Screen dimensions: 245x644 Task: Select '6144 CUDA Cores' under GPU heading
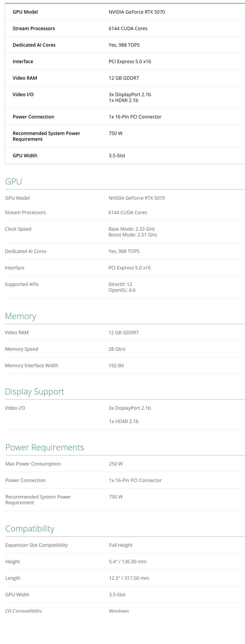(128, 212)
